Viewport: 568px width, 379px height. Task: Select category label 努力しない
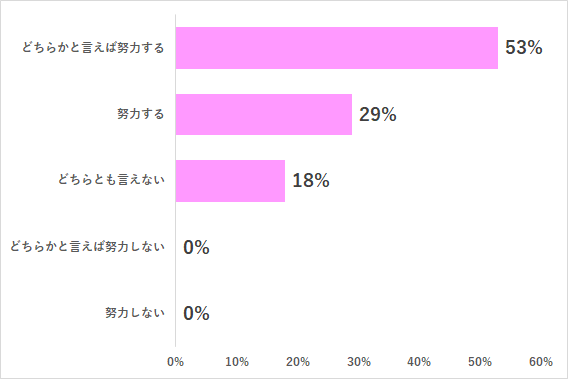point(135,313)
